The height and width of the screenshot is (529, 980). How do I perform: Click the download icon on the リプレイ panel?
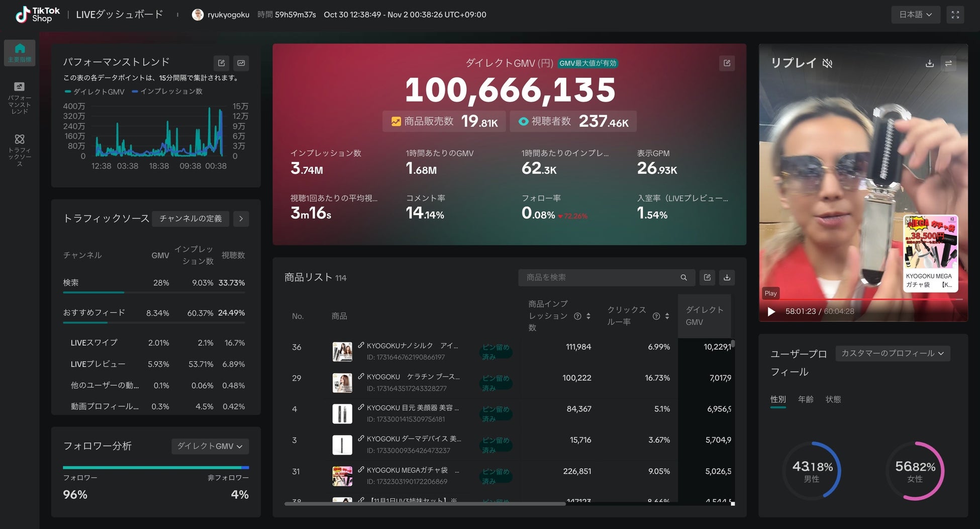tap(929, 63)
